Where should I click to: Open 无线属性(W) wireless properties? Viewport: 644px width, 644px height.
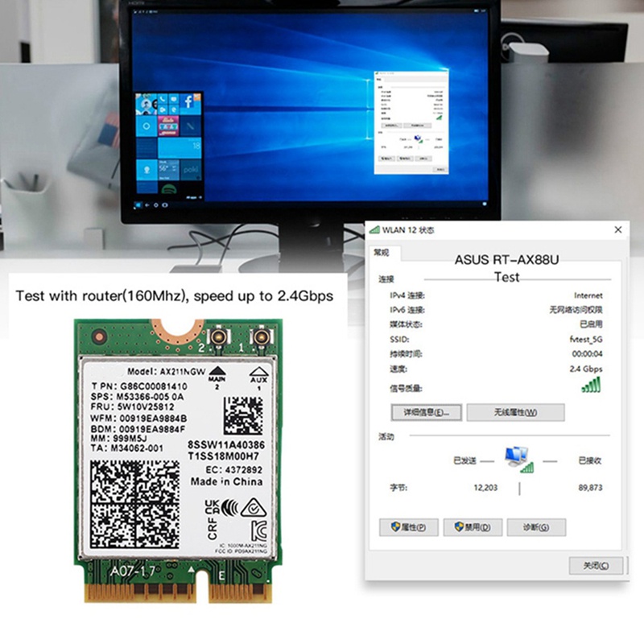tap(517, 412)
